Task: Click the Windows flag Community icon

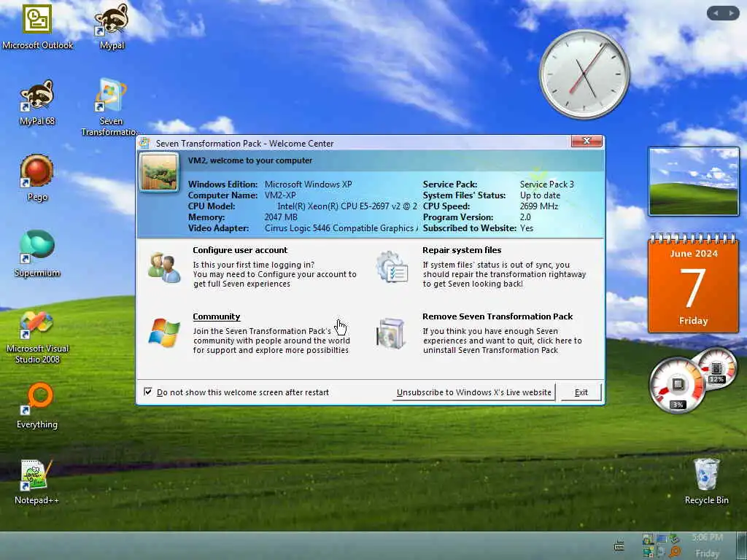Action: click(164, 332)
